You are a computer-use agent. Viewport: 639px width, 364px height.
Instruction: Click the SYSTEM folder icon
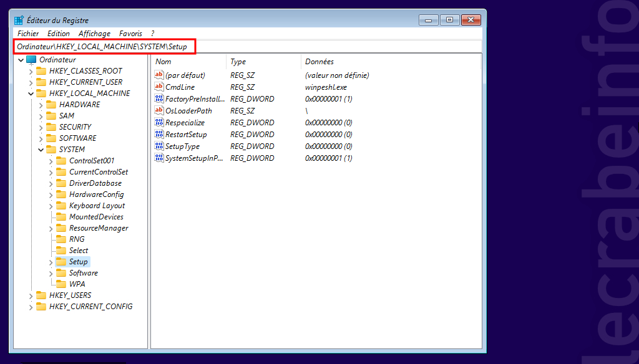(51, 150)
